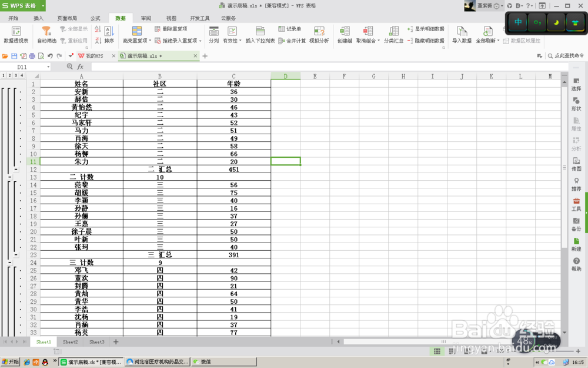Screen dimensions: 588x368
Task: Click into the formula bar input
Action: (329, 67)
